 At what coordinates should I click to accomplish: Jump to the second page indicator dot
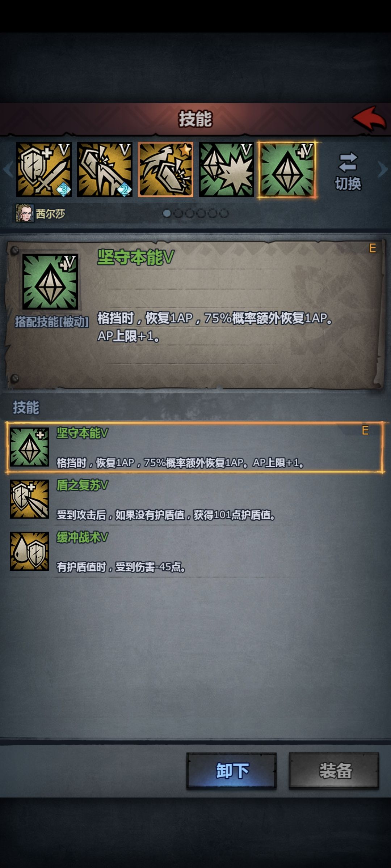click(x=178, y=213)
